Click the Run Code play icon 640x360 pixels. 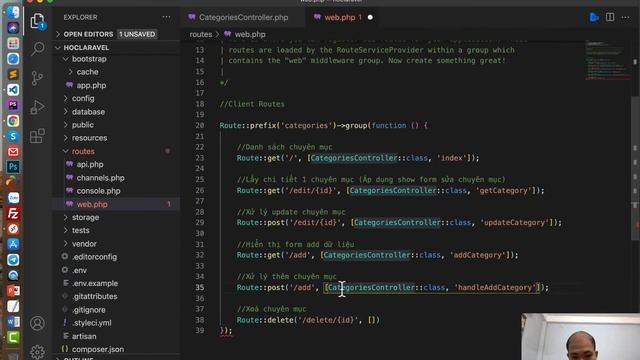(x=594, y=17)
